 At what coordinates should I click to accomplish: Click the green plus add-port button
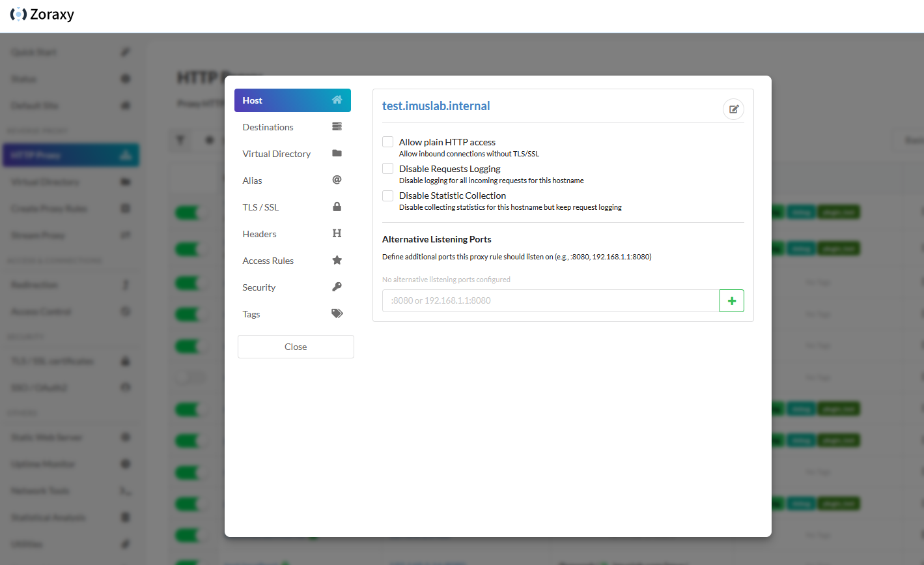coord(732,300)
